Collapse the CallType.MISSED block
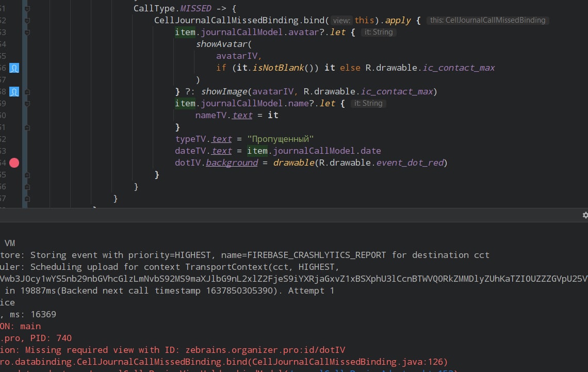 pos(27,9)
